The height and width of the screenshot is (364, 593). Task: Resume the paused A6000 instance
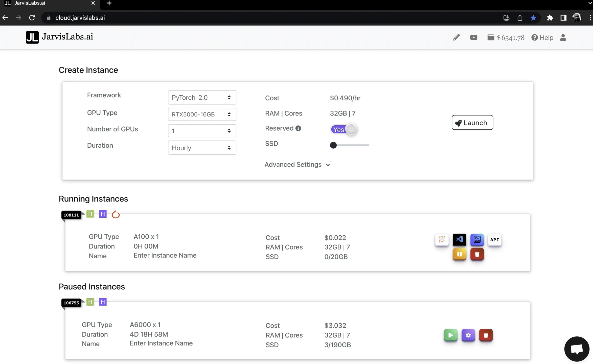[450, 335]
